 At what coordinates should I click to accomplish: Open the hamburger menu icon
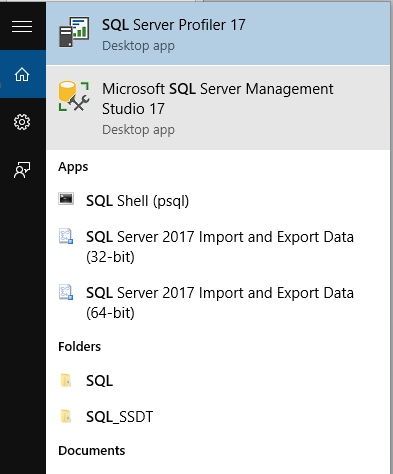(x=22, y=27)
